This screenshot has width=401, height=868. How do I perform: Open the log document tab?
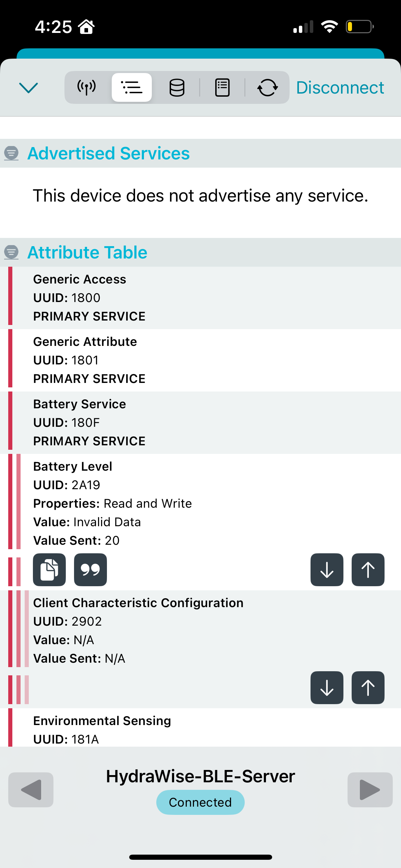coord(222,88)
